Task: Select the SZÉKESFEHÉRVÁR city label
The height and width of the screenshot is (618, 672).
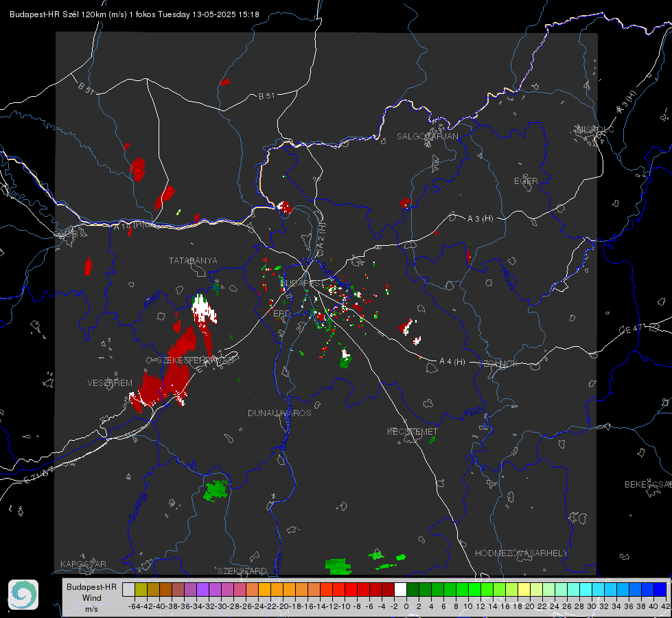Action: pyautogui.click(x=196, y=360)
